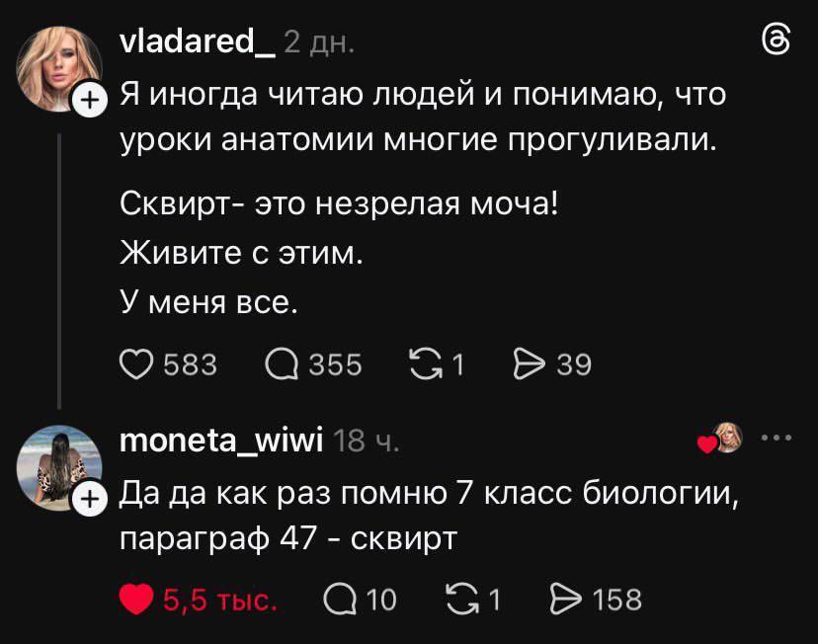
Task: Toggle follow on vladared_ with plus badge
Action: tap(87, 99)
